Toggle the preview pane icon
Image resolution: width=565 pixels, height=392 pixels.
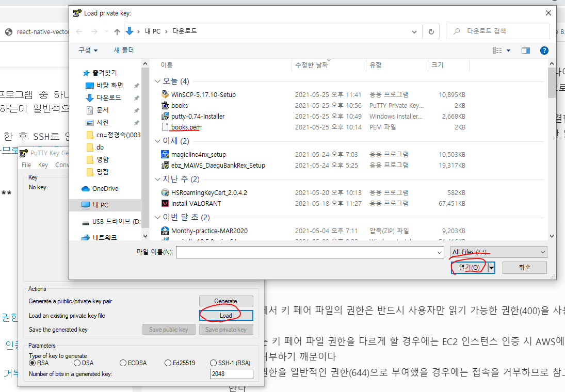[526, 51]
